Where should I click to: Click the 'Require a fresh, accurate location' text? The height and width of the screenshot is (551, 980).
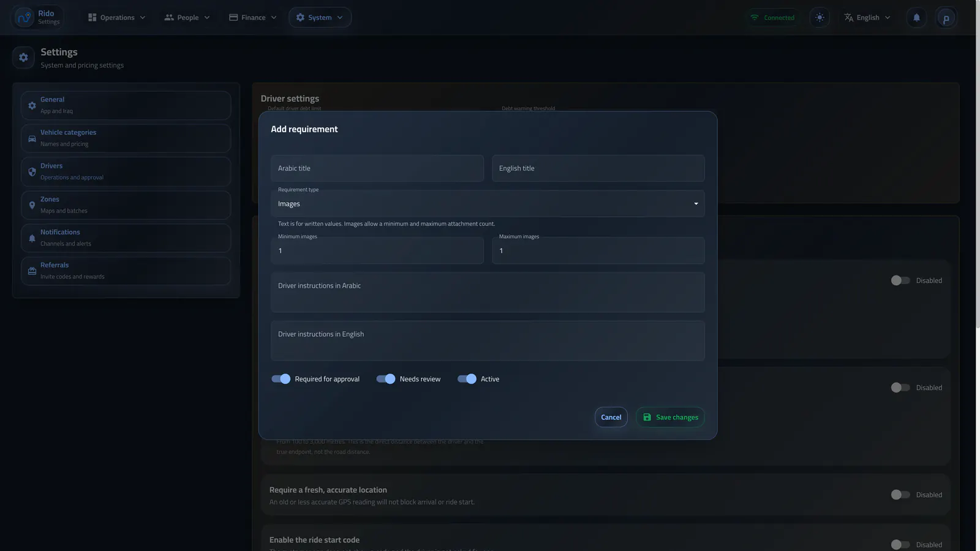[x=328, y=490]
